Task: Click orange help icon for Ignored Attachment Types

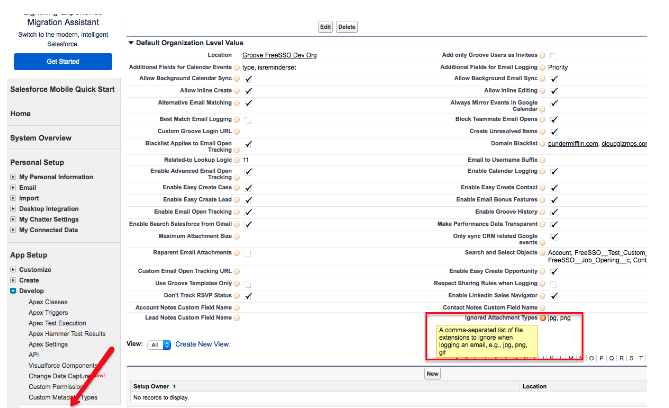Action: click(542, 318)
